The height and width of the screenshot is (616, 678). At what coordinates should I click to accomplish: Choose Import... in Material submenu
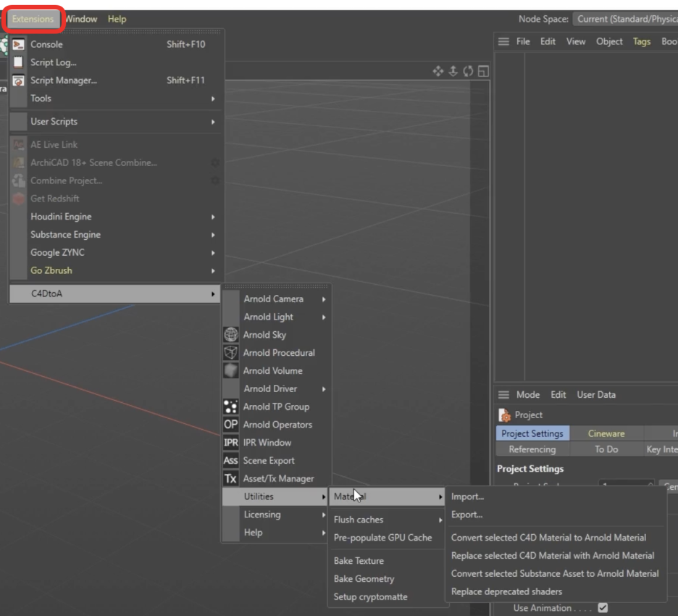coord(556,496)
